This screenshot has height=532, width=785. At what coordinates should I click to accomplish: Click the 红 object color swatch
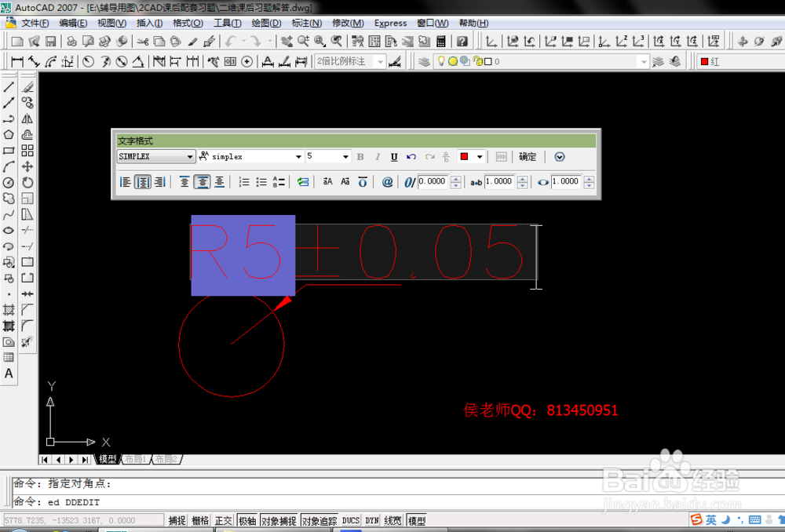click(x=704, y=61)
